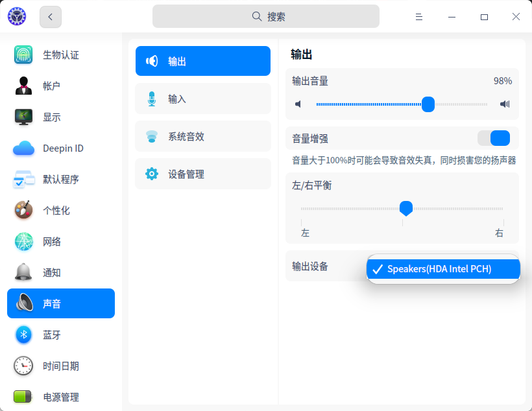Click the Notification (通知) bell icon
Viewport: 532px width, 411px height.
pyautogui.click(x=23, y=272)
